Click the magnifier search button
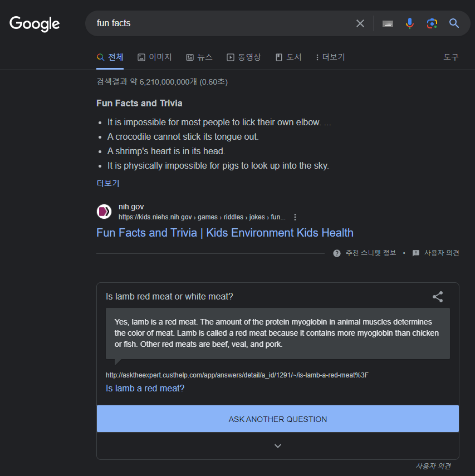This screenshot has width=475, height=476. tap(454, 23)
